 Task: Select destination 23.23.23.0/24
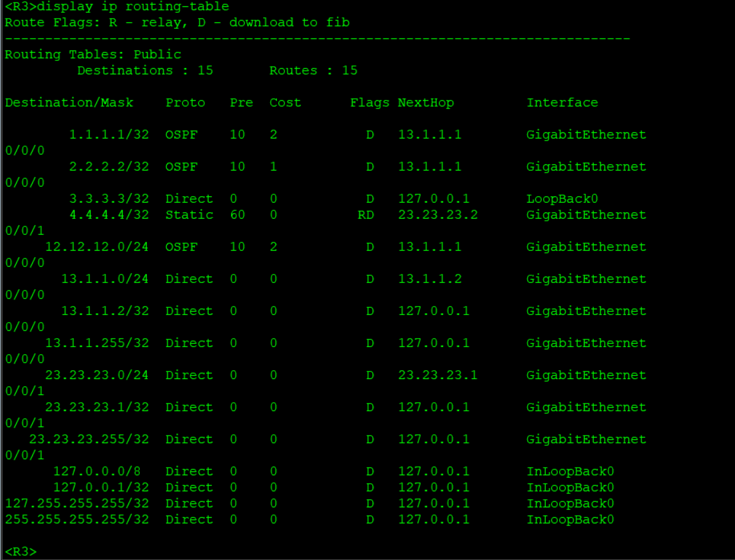coord(96,375)
